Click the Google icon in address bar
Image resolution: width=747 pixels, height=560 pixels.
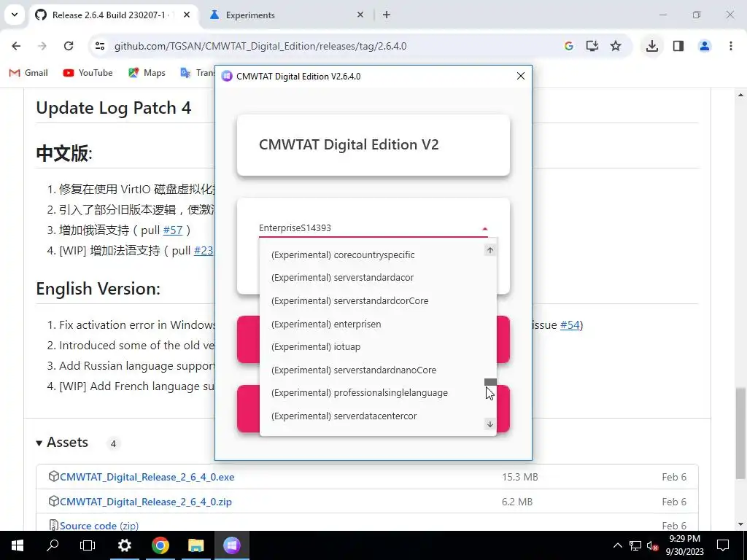568,46
